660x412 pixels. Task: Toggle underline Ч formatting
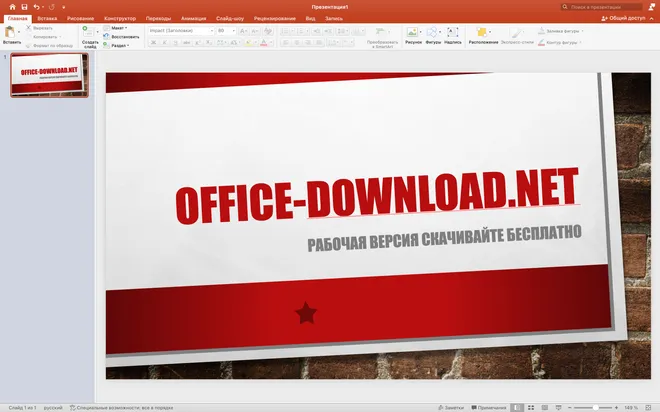pos(176,43)
